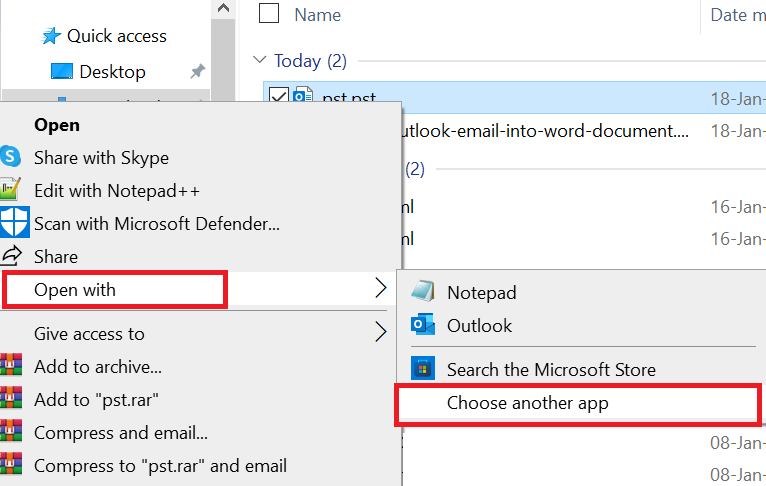Select Open in the context menu

click(57, 125)
